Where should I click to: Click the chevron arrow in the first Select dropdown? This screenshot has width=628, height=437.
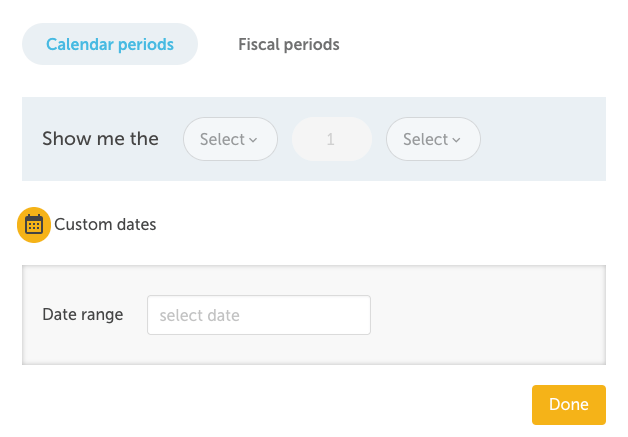coord(253,140)
